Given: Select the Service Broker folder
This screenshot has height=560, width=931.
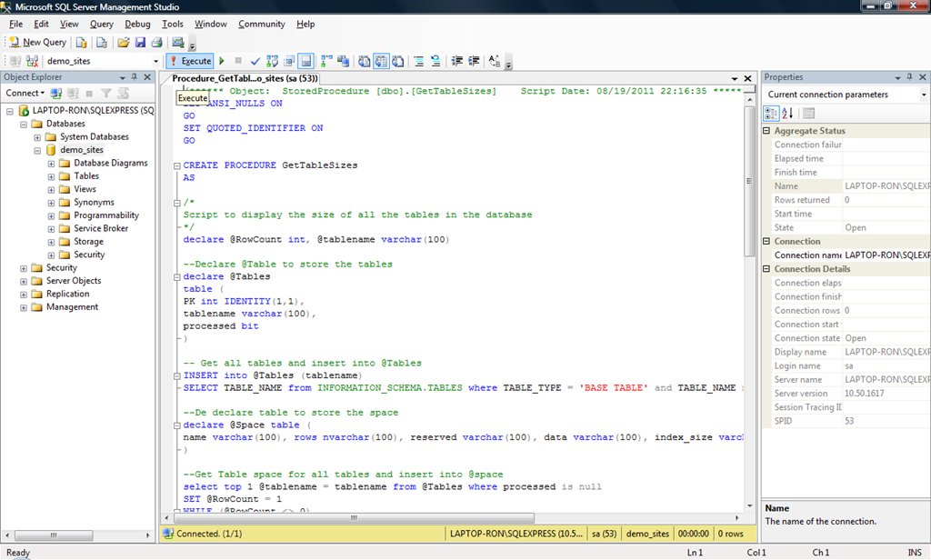Looking at the screenshot, I should [101, 228].
